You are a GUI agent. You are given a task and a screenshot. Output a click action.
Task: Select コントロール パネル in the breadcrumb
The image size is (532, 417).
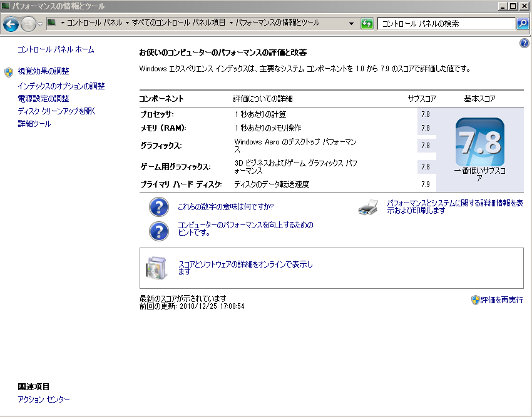coord(95,23)
